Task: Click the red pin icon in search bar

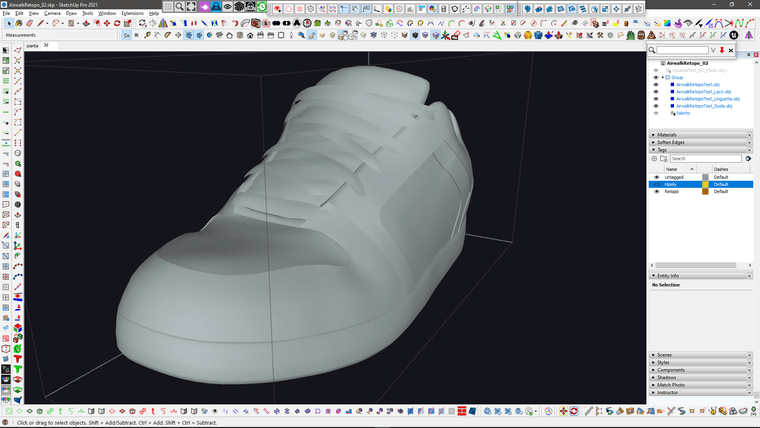Action: 722,50
